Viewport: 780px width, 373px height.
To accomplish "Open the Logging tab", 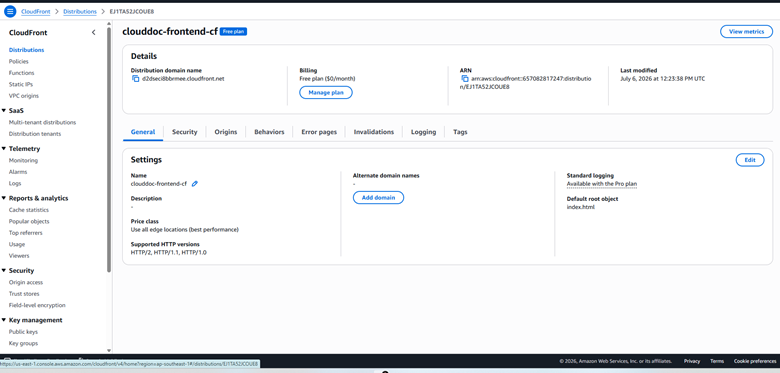I will [x=423, y=132].
